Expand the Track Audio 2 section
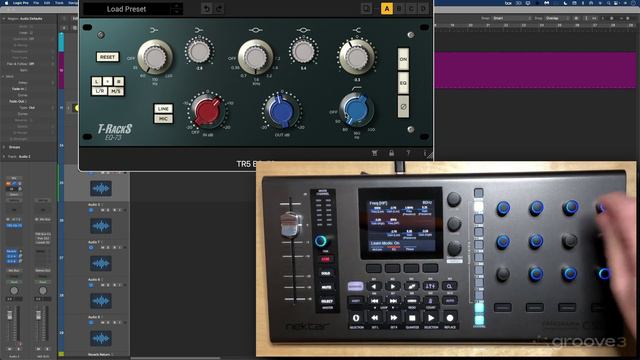The width and height of the screenshot is (640, 360). [4, 156]
